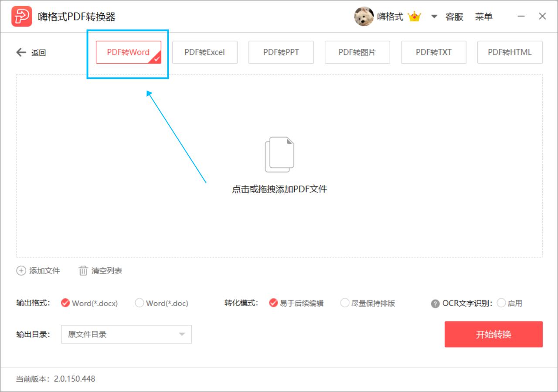This screenshot has height=392, width=558.
Task: Switch to the PDF转Excel tab
Action: (205, 52)
